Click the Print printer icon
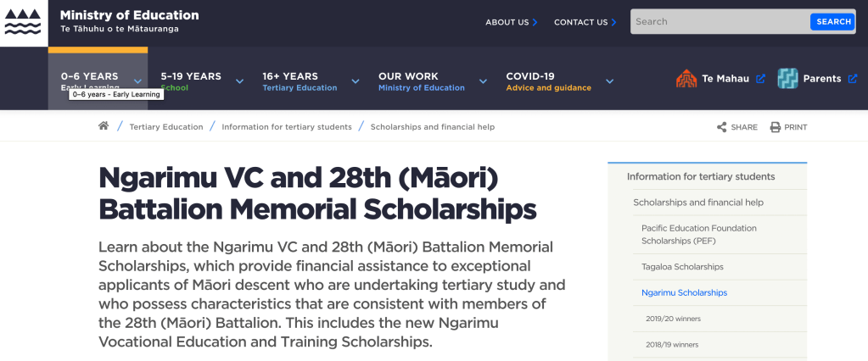 point(775,127)
